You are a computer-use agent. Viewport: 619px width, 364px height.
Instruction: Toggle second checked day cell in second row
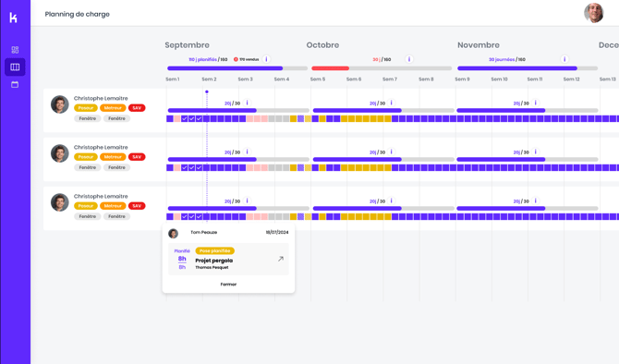(192, 168)
